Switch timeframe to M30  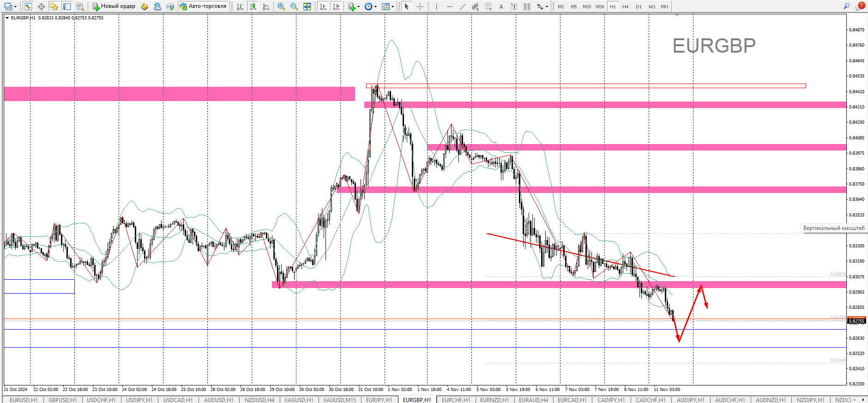coord(599,6)
